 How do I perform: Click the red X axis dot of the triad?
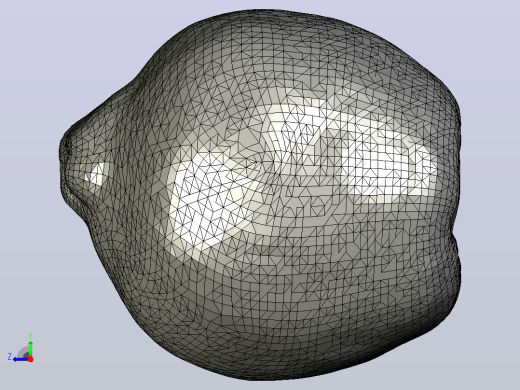click(x=31, y=359)
